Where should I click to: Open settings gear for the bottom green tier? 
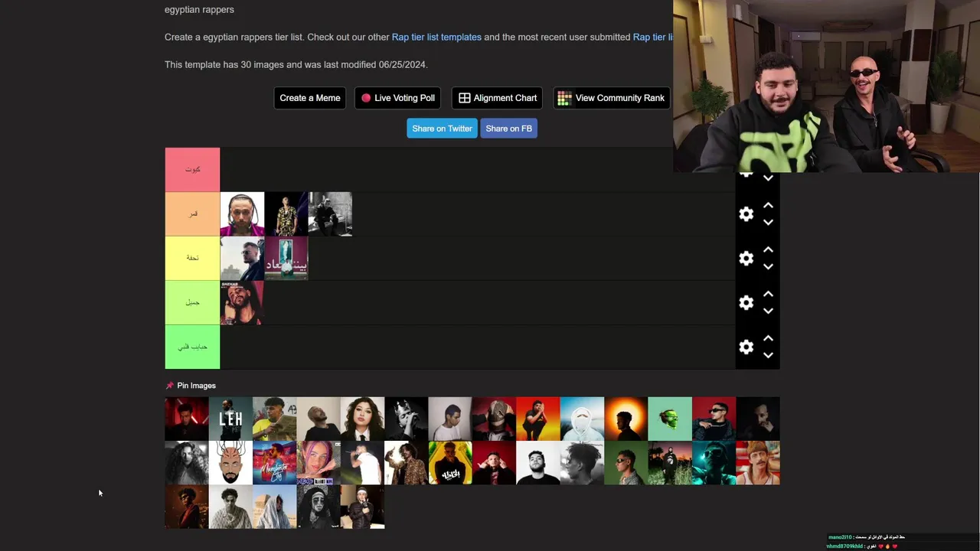(x=746, y=347)
